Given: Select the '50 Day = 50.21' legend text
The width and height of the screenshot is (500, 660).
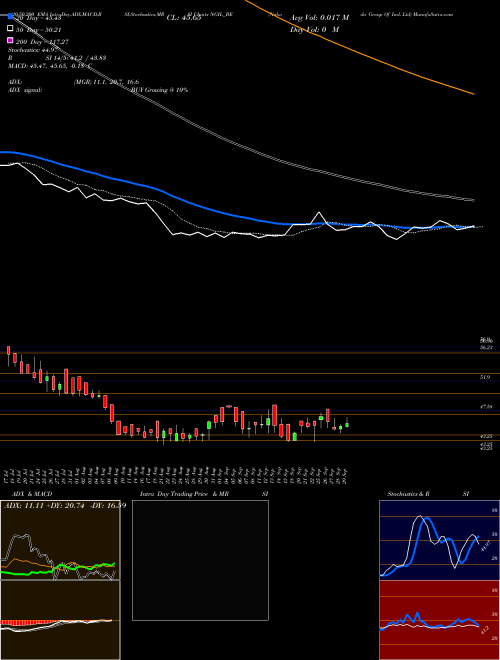Looking at the screenshot, I should [38, 30].
